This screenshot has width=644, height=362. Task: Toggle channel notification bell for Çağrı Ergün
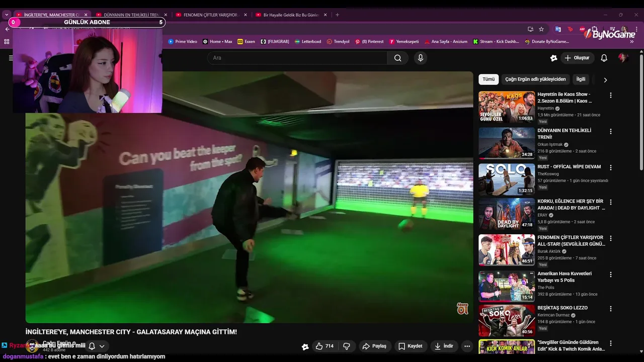pyautogui.click(x=92, y=346)
